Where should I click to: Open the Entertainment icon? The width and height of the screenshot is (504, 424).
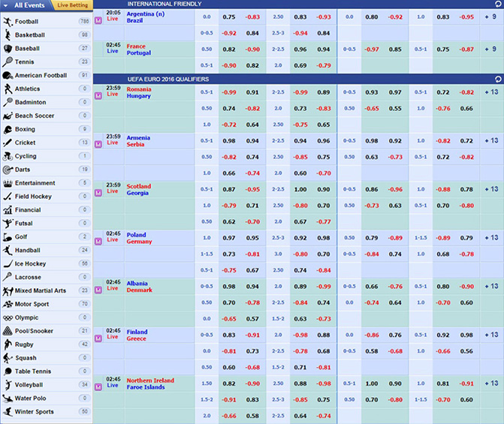8,183
